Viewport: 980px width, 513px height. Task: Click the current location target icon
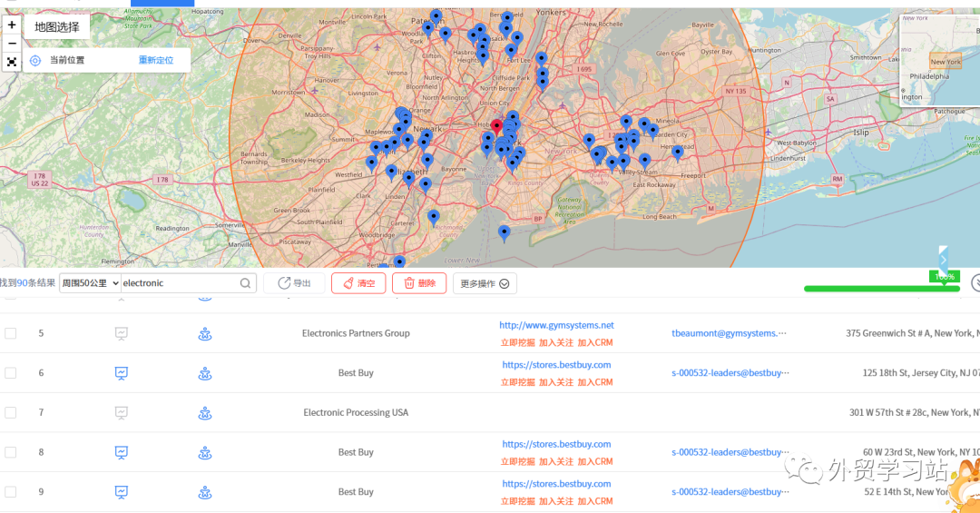tap(35, 61)
